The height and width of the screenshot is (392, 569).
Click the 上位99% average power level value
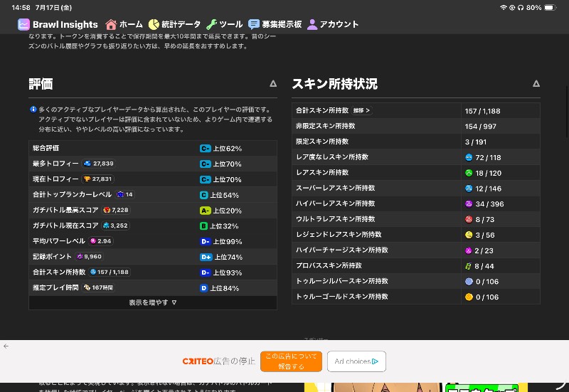coord(228,241)
